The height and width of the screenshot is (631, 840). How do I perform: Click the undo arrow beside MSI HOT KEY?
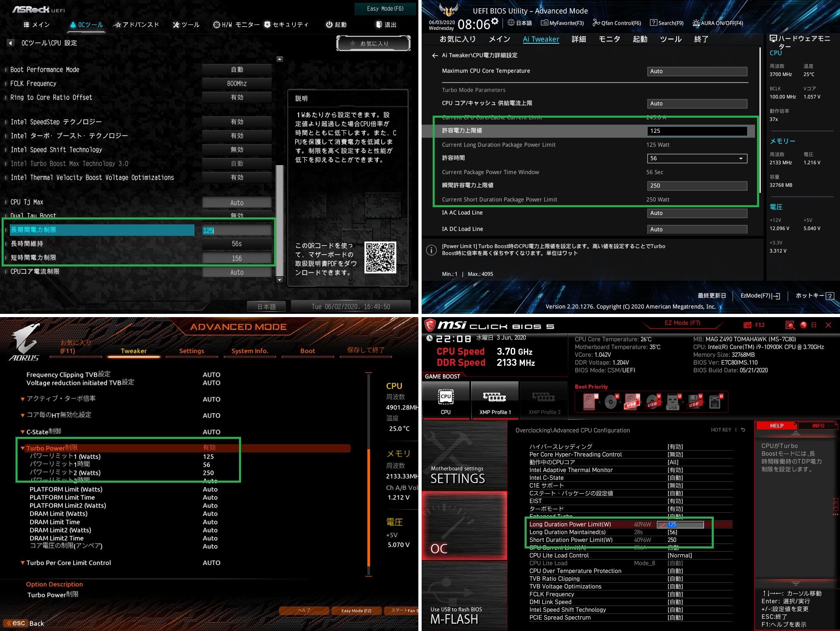click(x=743, y=430)
